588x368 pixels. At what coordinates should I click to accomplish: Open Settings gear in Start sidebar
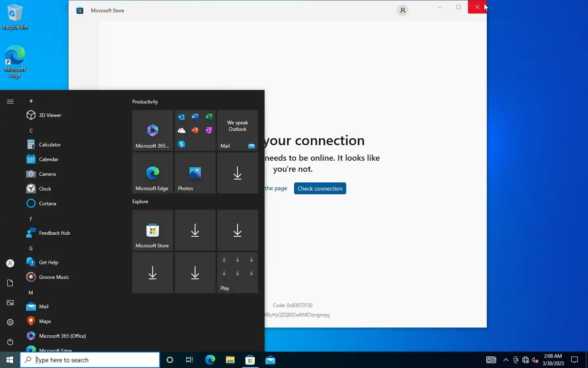[x=10, y=322]
